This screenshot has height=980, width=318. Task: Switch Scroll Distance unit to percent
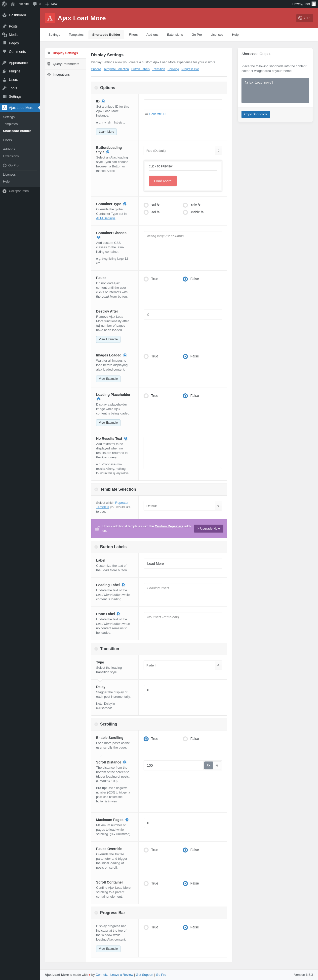pyautogui.click(x=217, y=765)
